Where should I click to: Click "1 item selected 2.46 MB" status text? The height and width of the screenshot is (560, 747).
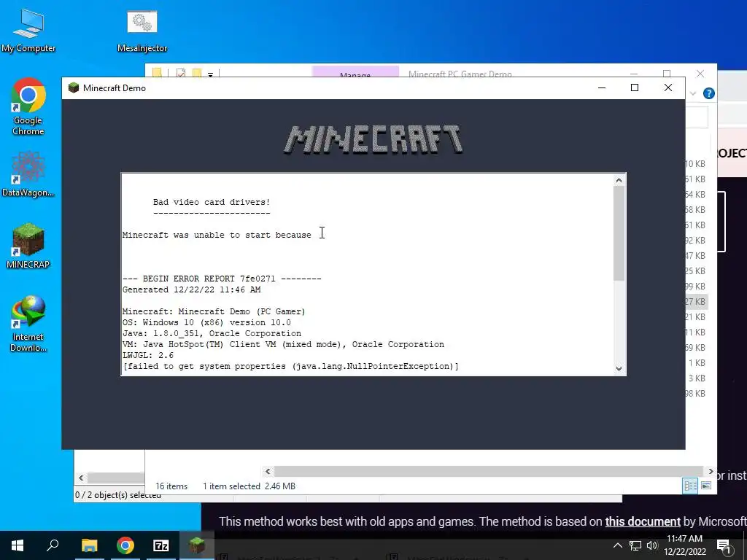(x=249, y=486)
